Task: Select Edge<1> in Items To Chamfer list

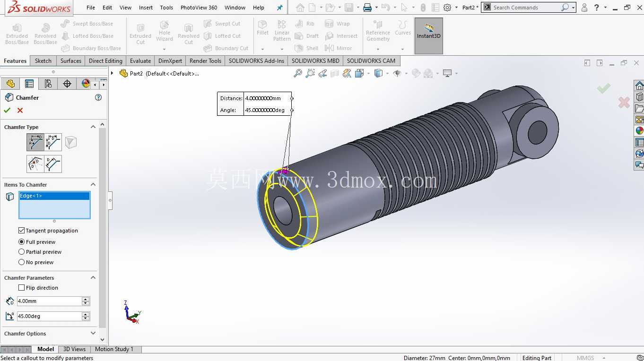Action: click(x=54, y=196)
